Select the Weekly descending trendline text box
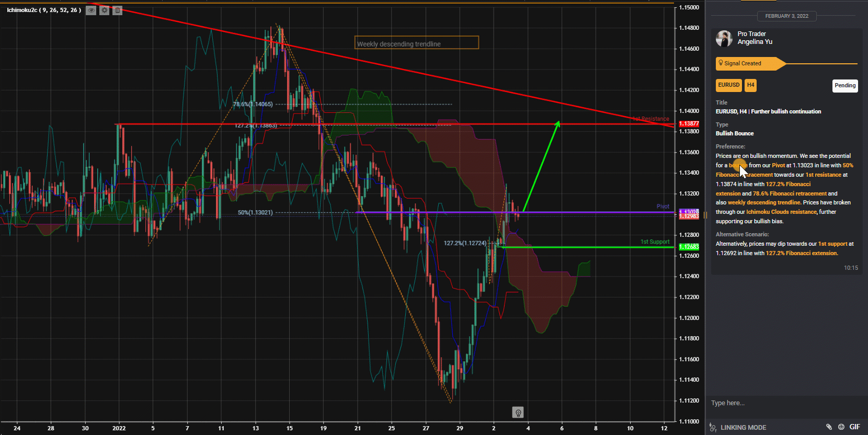 (417, 43)
